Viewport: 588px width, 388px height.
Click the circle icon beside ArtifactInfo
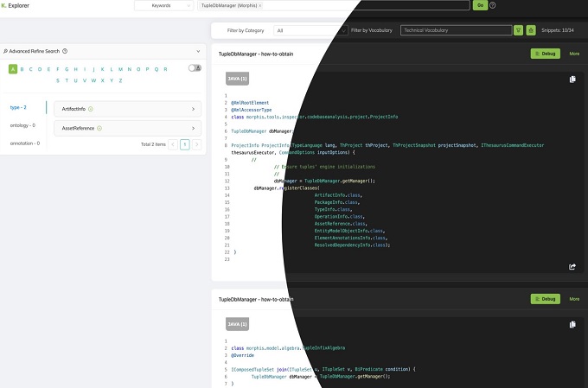click(x=91, y=109)
